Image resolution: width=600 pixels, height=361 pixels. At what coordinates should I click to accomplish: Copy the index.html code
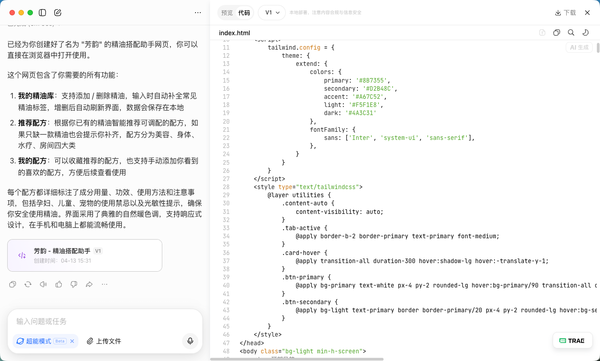tap(556, 33)
